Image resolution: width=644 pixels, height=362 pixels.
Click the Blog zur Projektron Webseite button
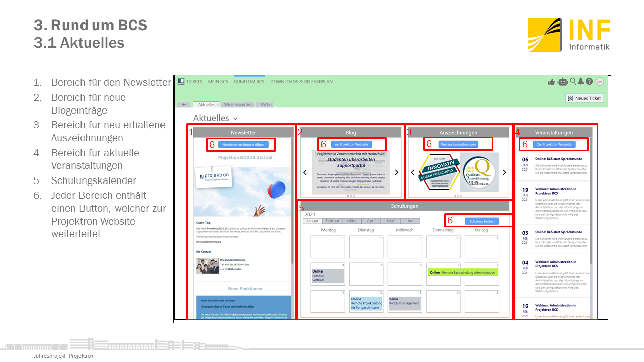(x=351, y=144)
